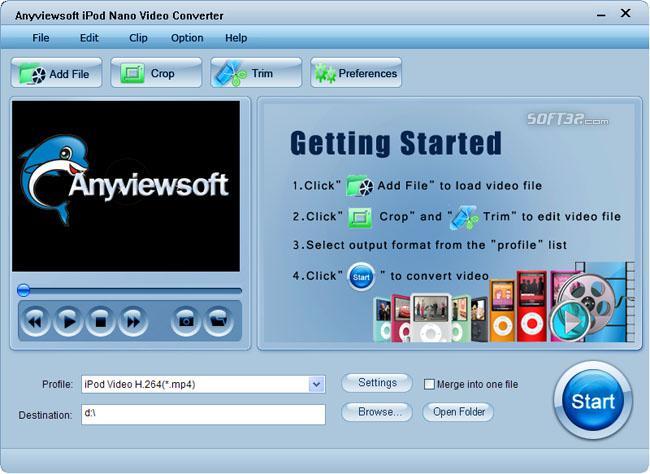
Task: Enable Merge into one file checkbox
Action: pyautogui.click(x=429, y=384)
